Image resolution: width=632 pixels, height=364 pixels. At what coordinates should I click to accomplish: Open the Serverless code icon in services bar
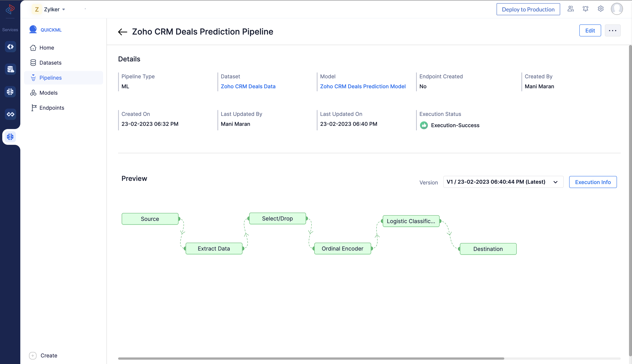pos(10,47)
